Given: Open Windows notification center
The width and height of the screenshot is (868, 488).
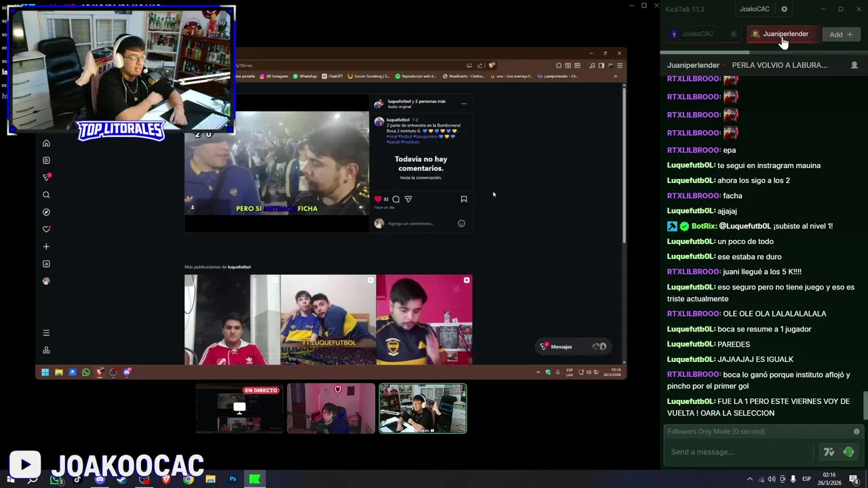Looking at the screenshot, I should point(854,479).
